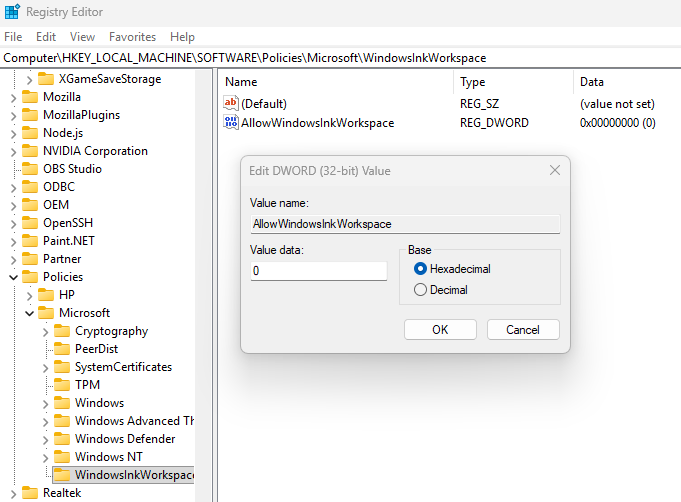This screenshot has height=502, width=681.
Task: Click the registry path address bar
Action: pos(340,58)
